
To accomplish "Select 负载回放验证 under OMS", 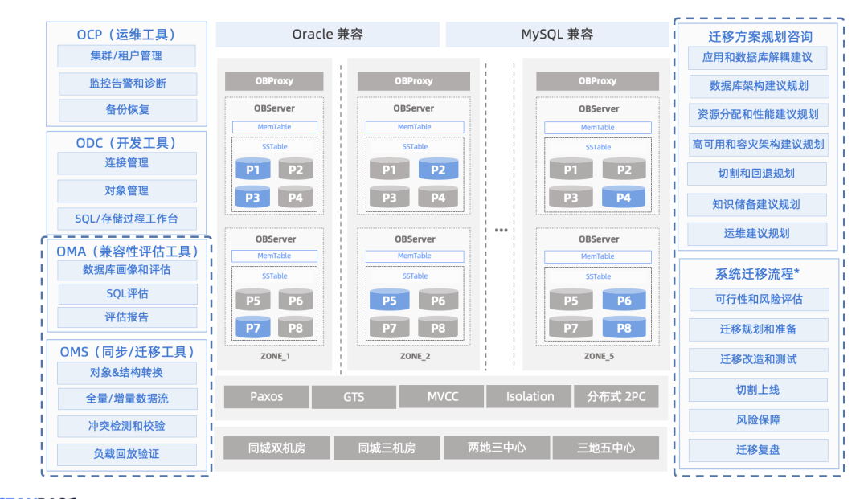I will tap(127, 454).
